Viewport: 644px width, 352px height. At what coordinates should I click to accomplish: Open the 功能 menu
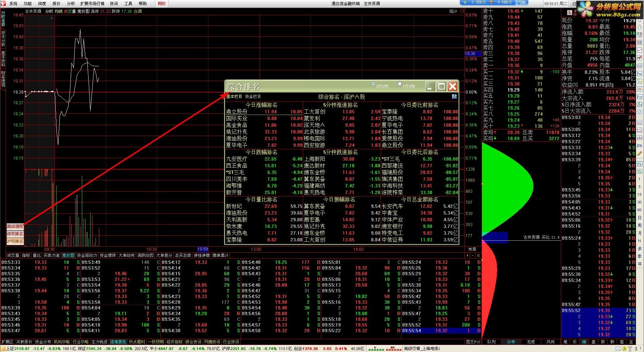point(28,3)
